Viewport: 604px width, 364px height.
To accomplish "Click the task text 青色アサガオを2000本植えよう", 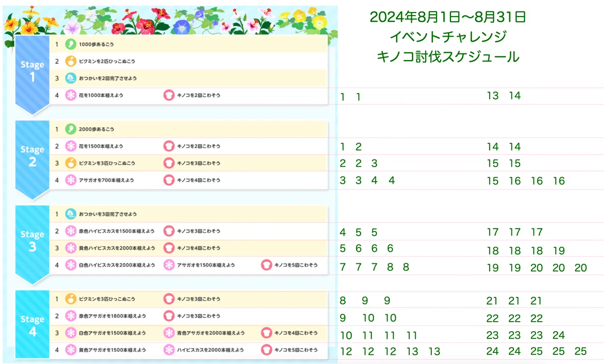I will point(210,333).
